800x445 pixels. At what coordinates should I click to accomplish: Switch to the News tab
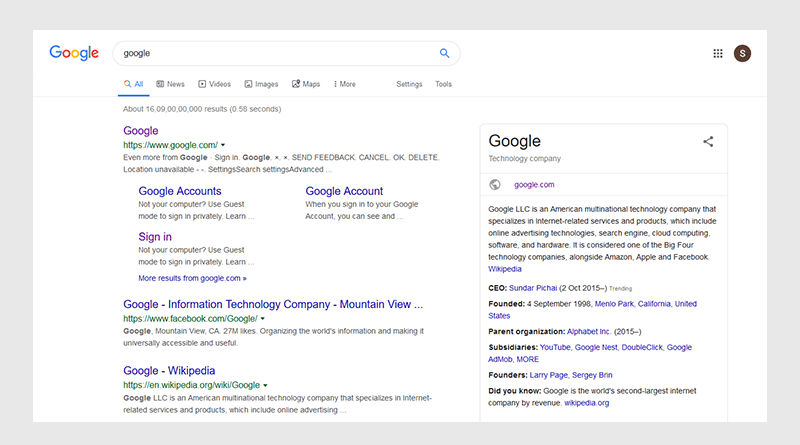pos(170,84)
